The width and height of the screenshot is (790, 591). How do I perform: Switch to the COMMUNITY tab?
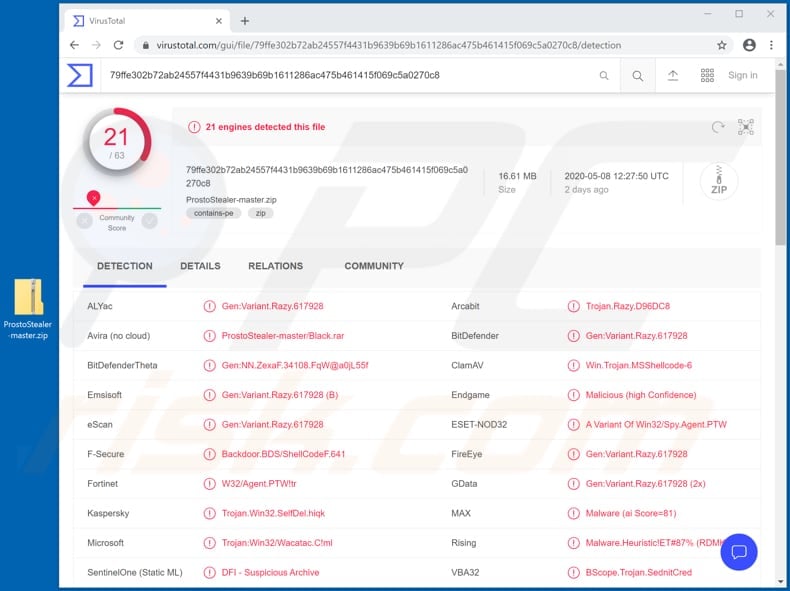coord(374,266)
